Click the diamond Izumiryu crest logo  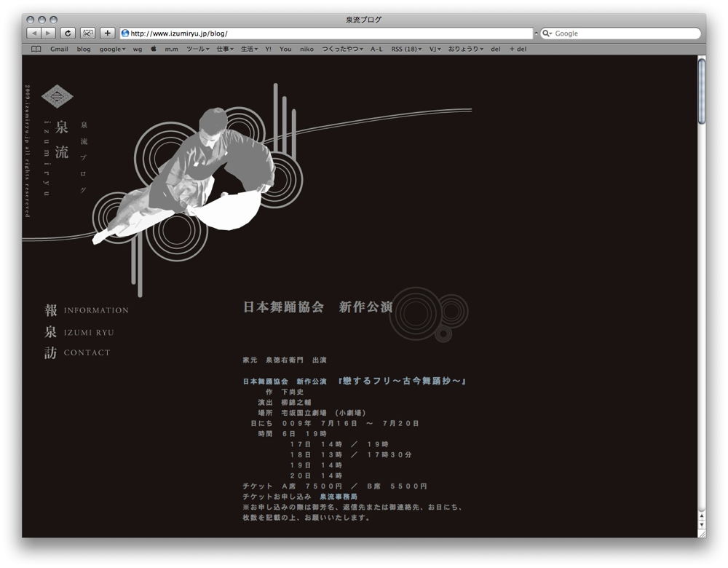[57, 97]
